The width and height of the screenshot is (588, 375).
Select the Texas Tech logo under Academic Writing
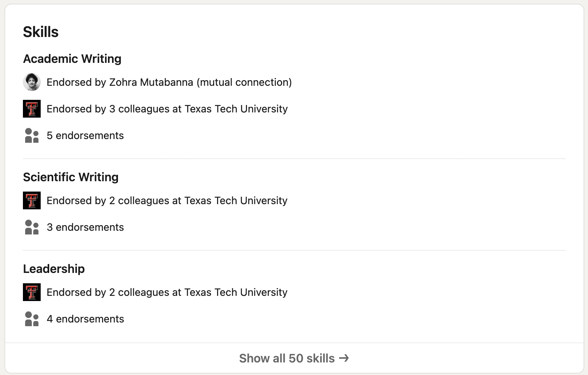click(31, 109)
